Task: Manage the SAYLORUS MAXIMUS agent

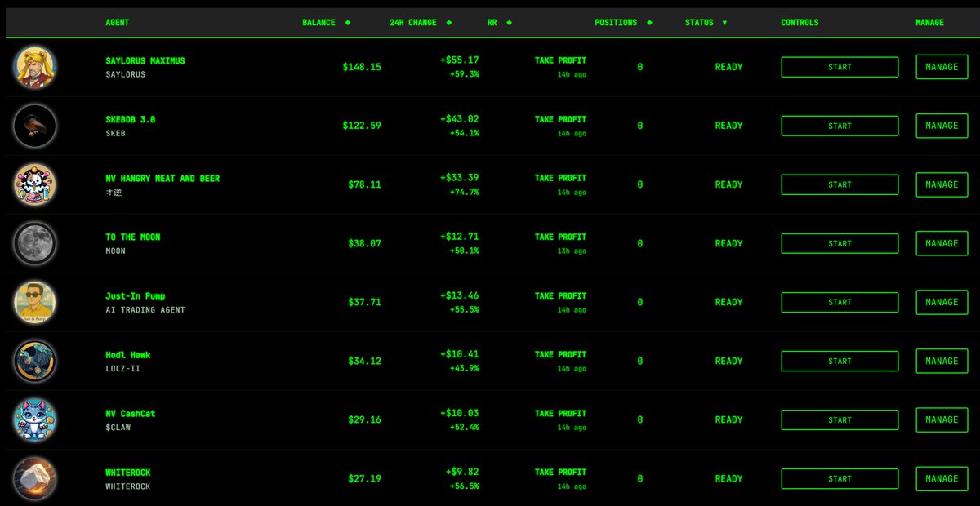Action: pos(942,67)
